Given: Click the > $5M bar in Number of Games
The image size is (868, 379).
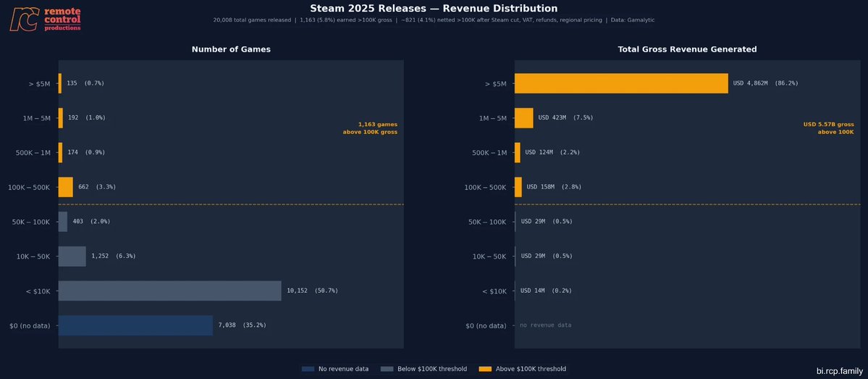Looking at the screenshot, I should coord(60,83).
